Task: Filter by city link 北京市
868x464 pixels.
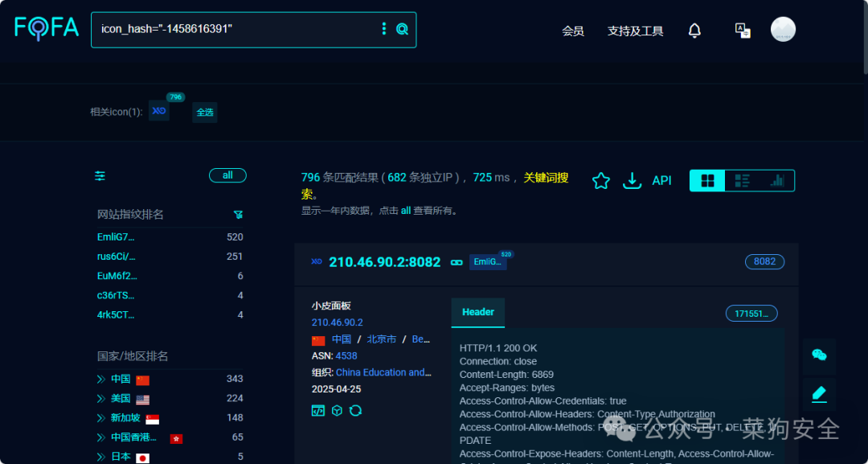Action: pyautogui.click(x=382, y=339)
